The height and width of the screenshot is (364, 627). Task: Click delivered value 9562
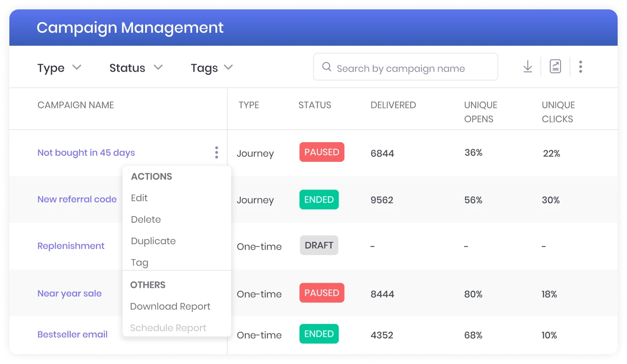(382, 200)
